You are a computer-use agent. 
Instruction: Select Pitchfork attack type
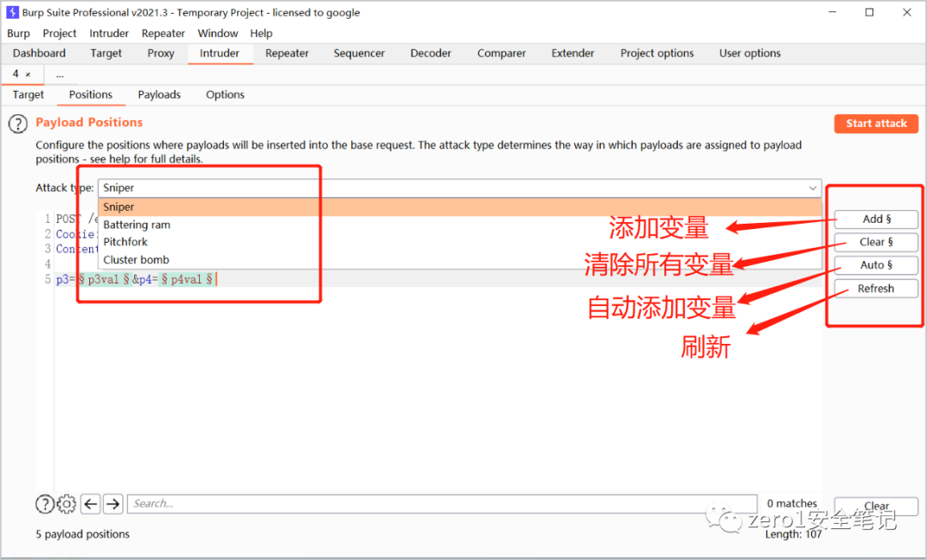pos(460,242)
